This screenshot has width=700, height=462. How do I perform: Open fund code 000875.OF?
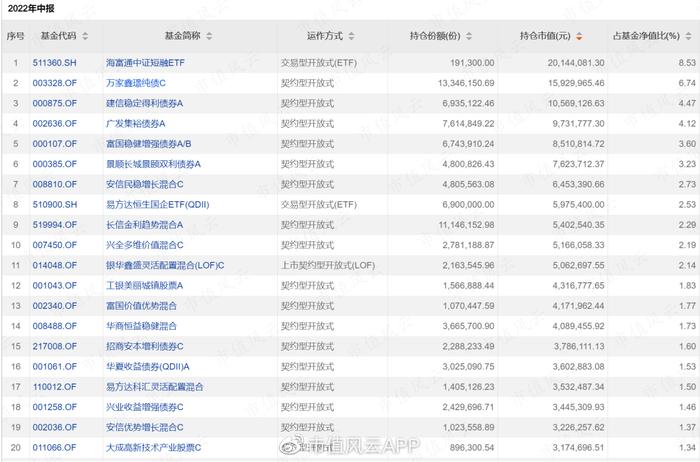coord(54,104)
